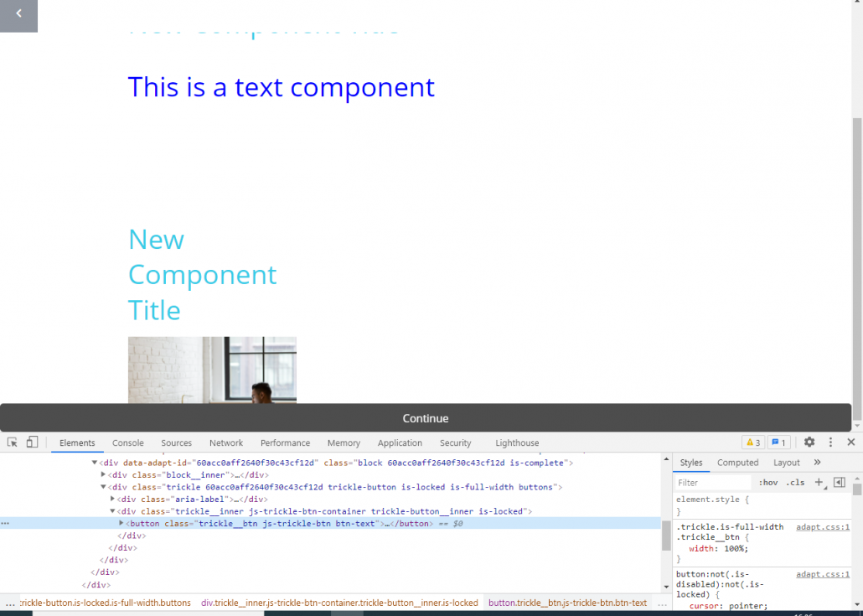Open the Customize DevTools three-dot menu

(830, 442)
